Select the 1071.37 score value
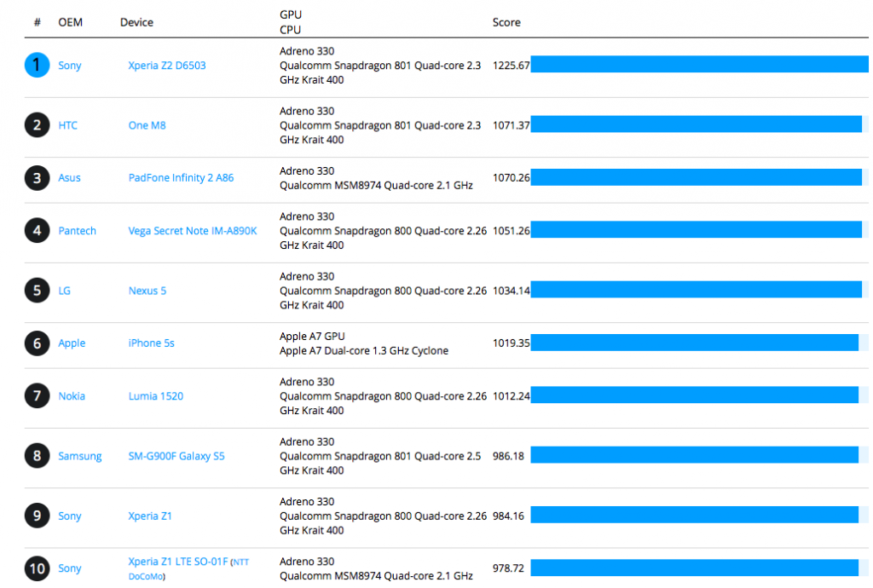873x588 pixels. pyautogui.click(x=512, y=125)
